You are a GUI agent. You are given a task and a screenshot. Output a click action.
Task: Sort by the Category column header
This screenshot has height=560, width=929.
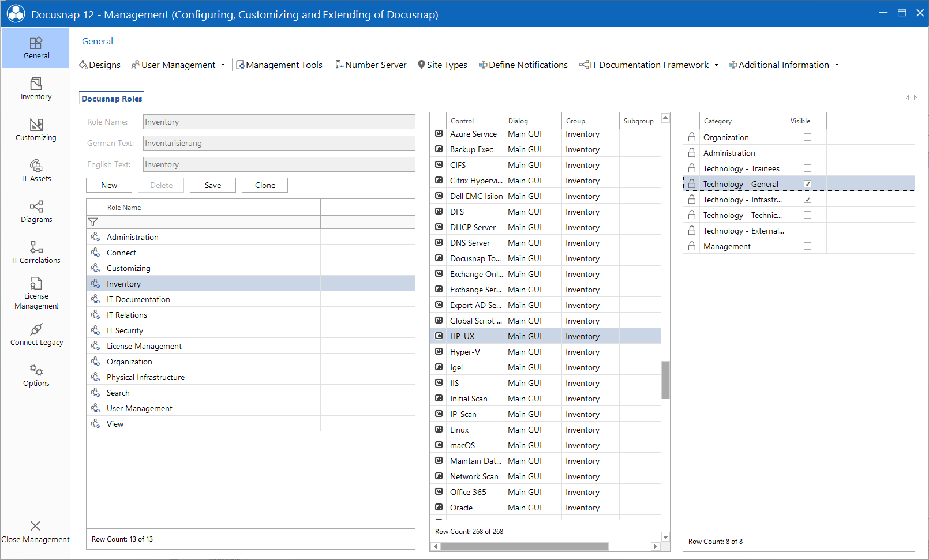pos(742,121)
